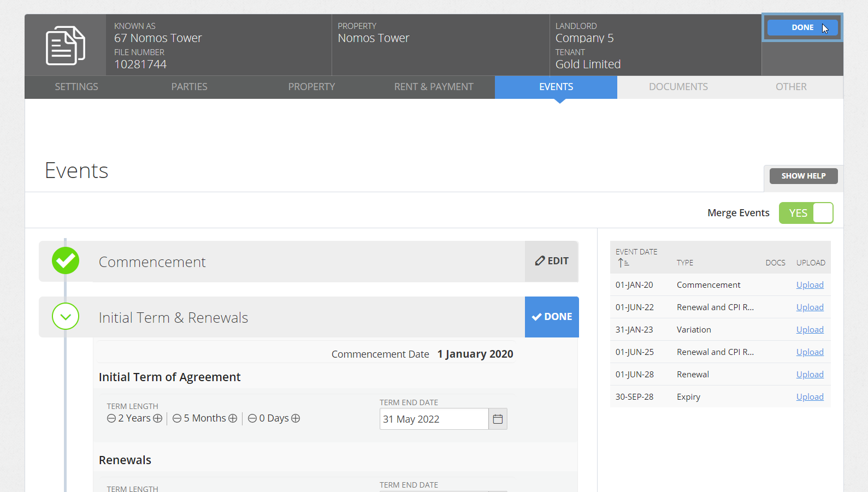Increase the term Days value
The width and height of the screenshot is (868, 492).
tap(296, 418)
